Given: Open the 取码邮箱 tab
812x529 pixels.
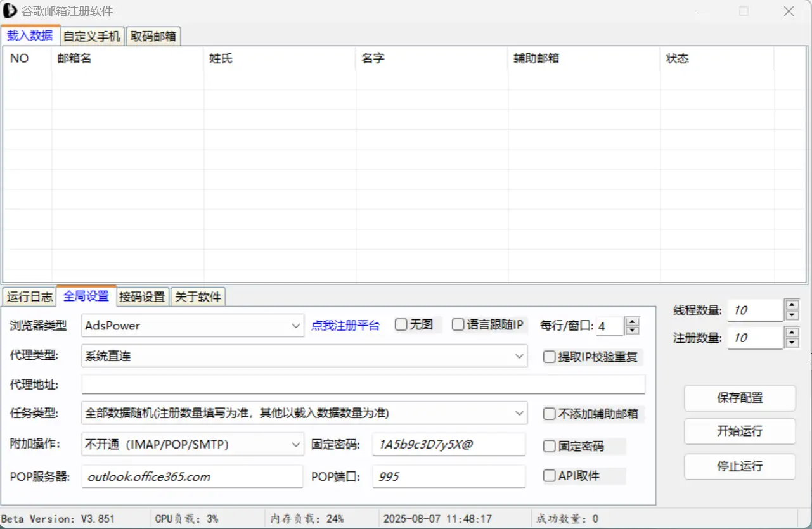Looking at the screenshot, I should 153,36.
